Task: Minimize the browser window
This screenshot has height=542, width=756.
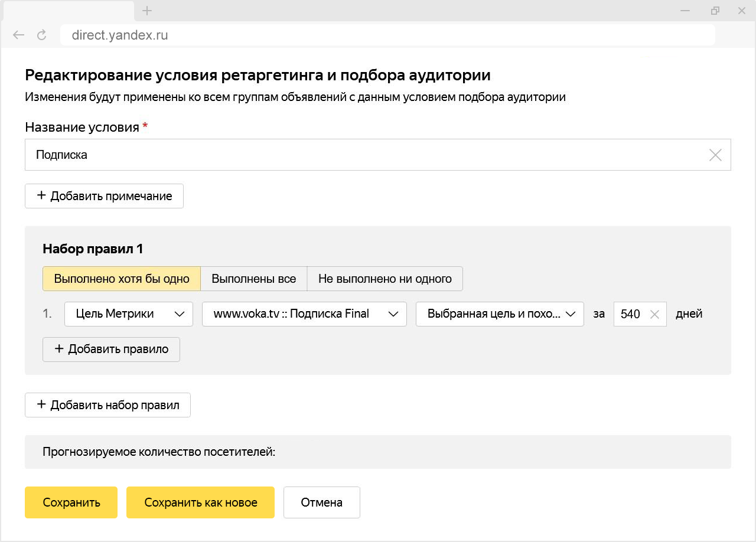Action: 685,11
